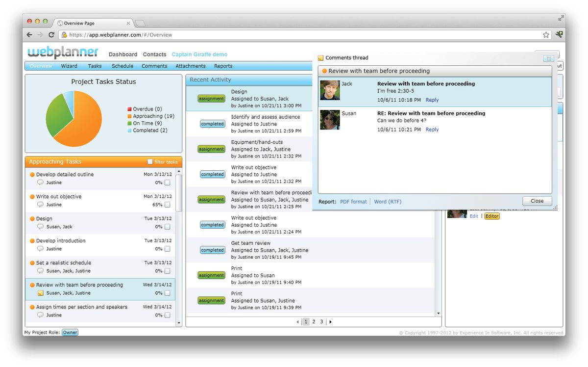
Task: Reply to Susan's comment
Action: click(432, 129)
